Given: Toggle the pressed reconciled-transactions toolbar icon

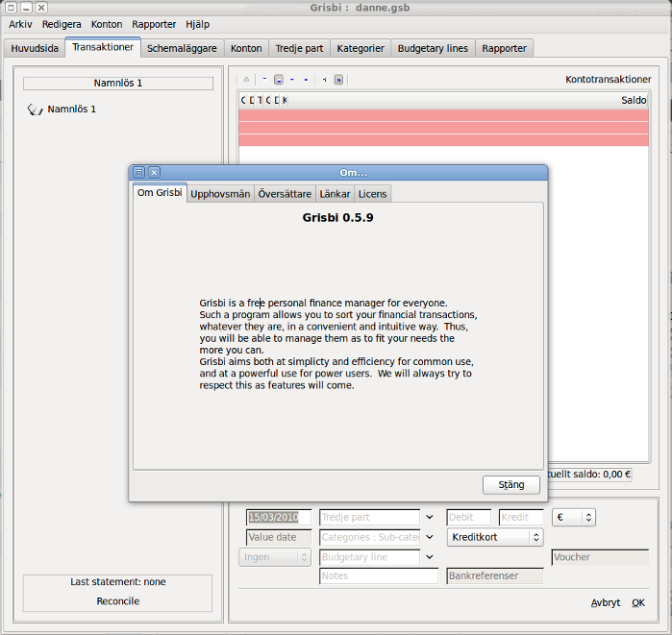Looking at the screenshot, I should tap(338, 80).
